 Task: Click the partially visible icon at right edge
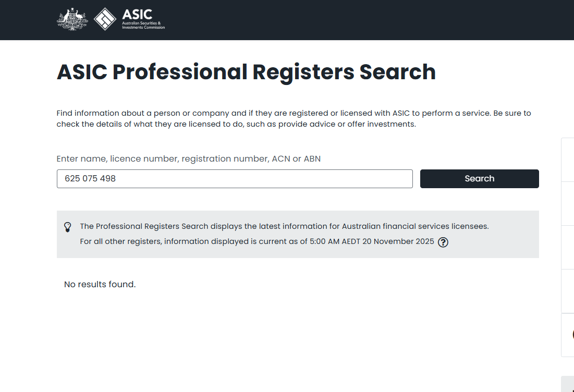click(571, 335)
